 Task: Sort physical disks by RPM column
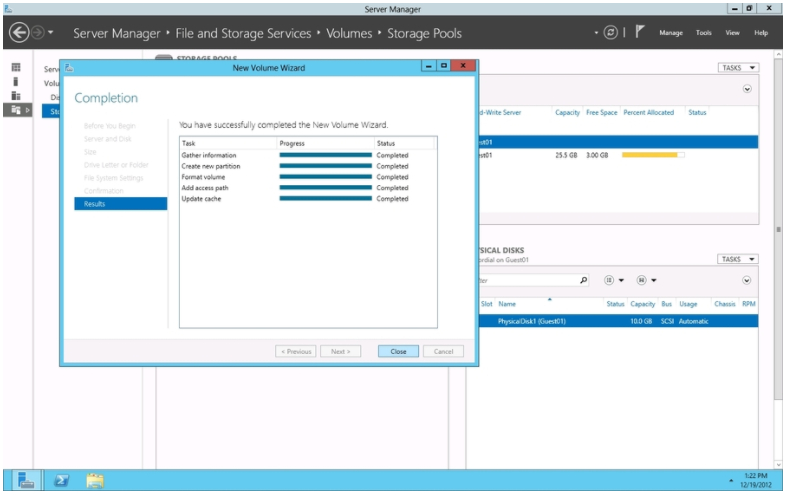click(x=748, y=304)
